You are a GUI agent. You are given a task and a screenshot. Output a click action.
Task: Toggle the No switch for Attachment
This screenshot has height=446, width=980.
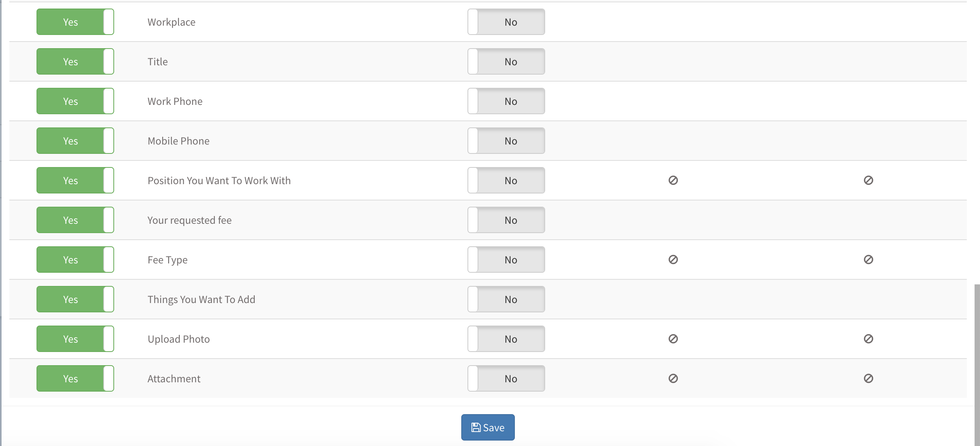pos(506,378)
